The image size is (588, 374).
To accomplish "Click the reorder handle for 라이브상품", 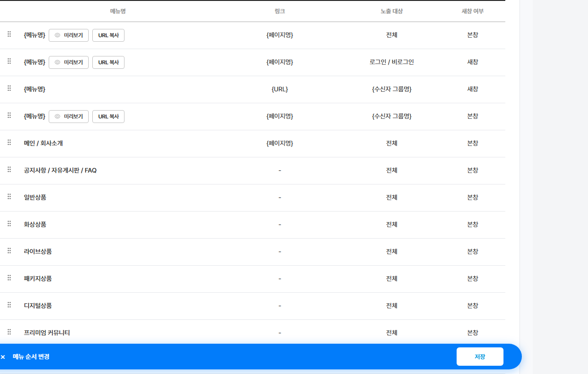I will point(9,251).
